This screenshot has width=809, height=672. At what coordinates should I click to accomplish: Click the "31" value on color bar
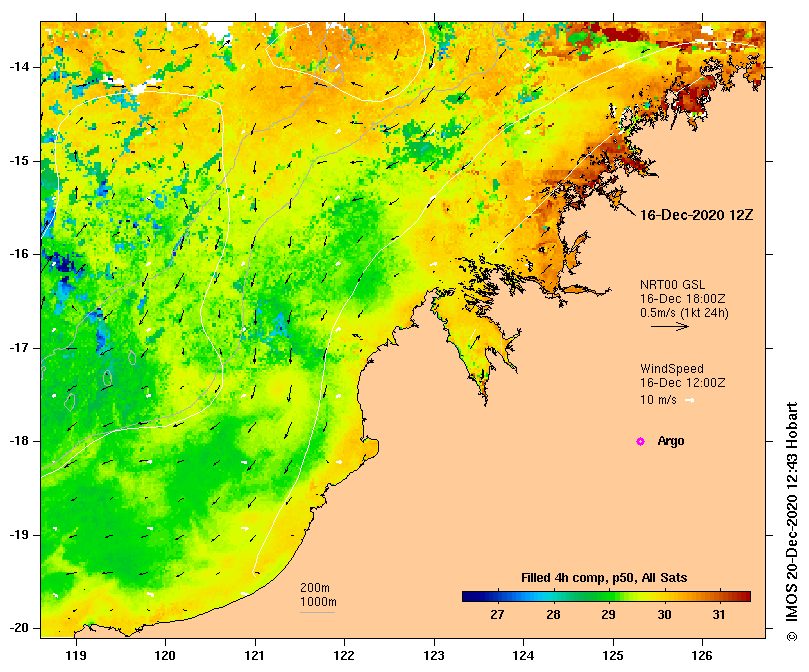tap(719, 615)
